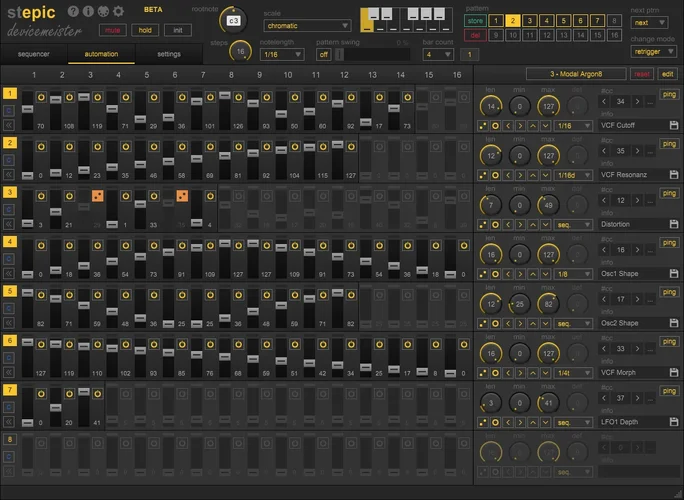Viewport: 684px width, 500px height.
Task: Toggle step 16 of lane 6
Action: click(464, 344)
